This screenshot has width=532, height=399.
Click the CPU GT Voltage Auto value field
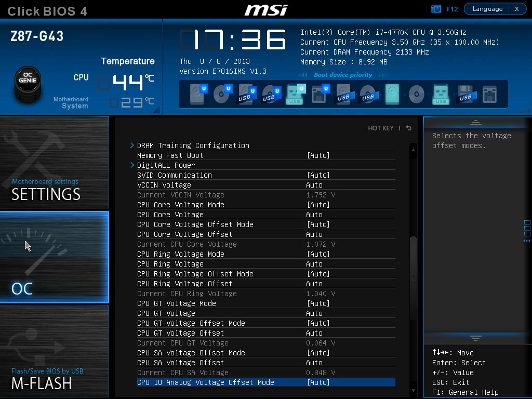314,313
